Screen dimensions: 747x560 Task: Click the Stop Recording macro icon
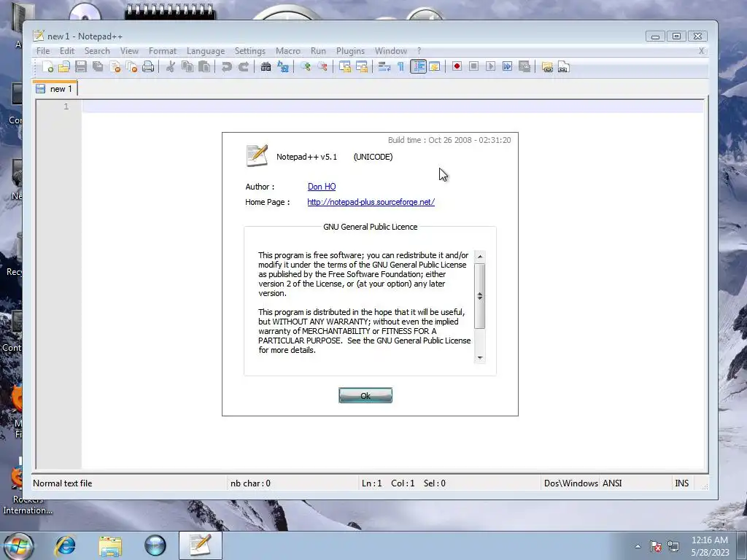(x=473, y=66)
